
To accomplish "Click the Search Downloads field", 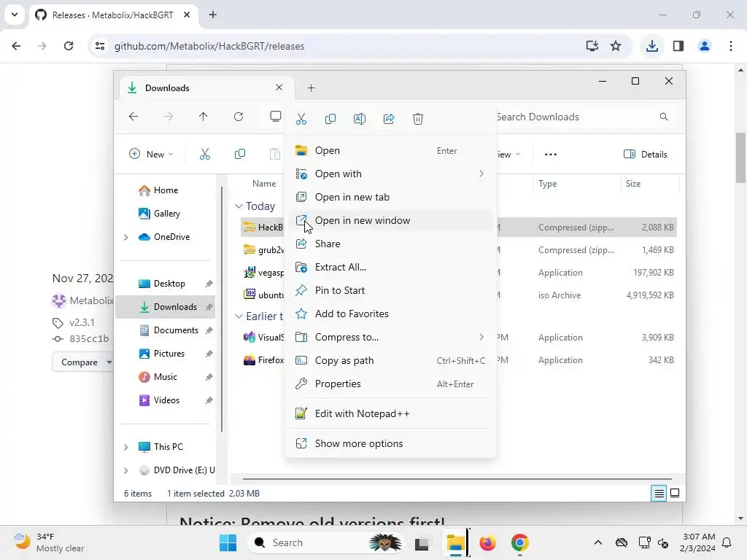I will click(581, 117).
